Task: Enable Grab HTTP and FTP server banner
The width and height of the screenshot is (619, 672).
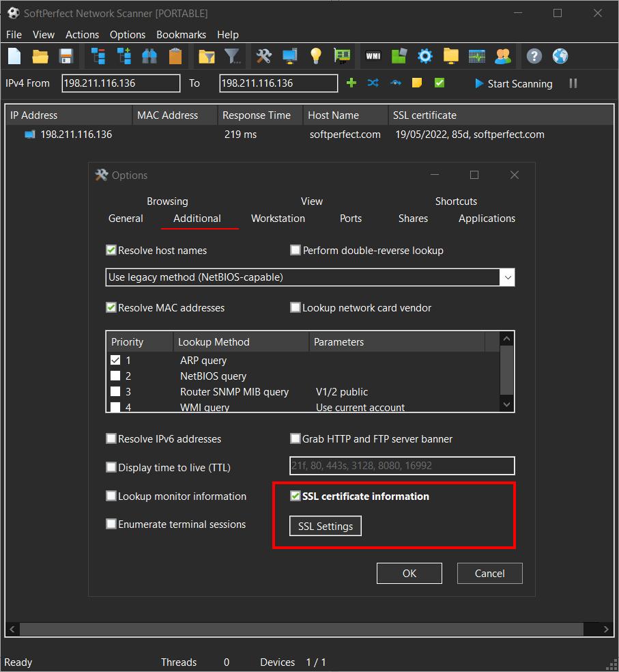Action: point(296,439)
